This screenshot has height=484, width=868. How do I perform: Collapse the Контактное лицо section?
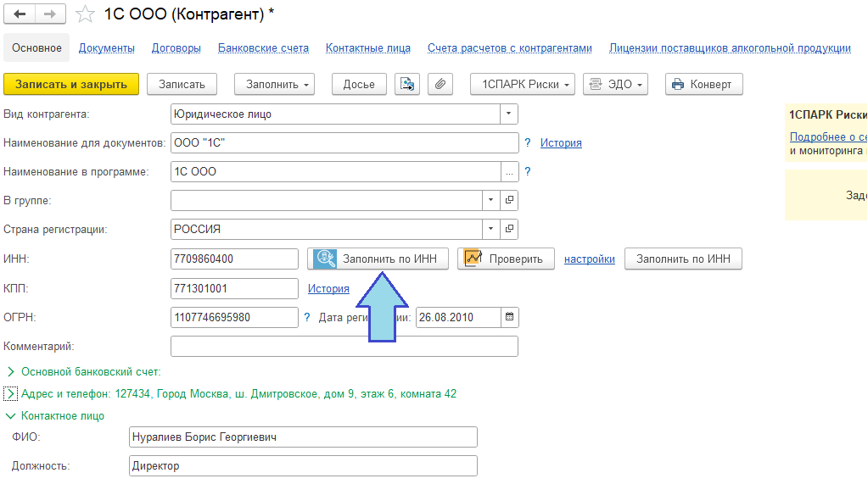[10, 416]
